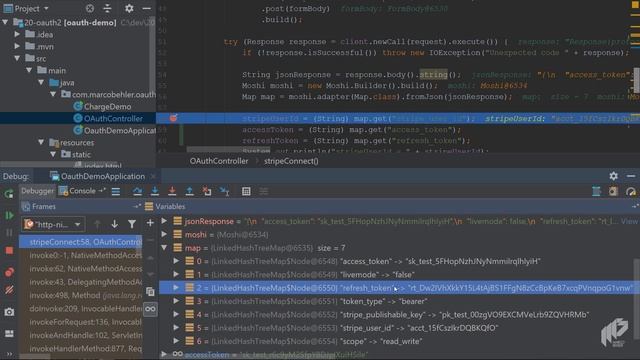Open View Breakpoints from the debug sidebar
The height and width of the screenshot is (360, 640).
[x=9, y=272]
